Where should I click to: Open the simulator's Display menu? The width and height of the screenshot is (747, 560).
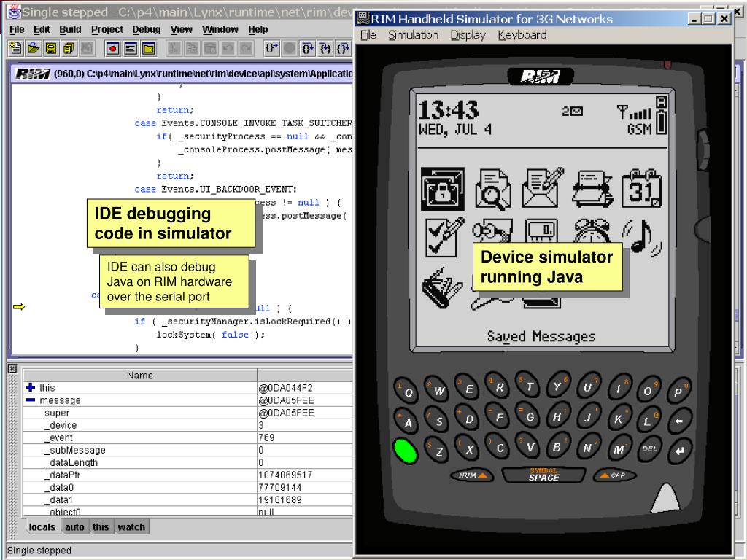[x=468, y=35]
